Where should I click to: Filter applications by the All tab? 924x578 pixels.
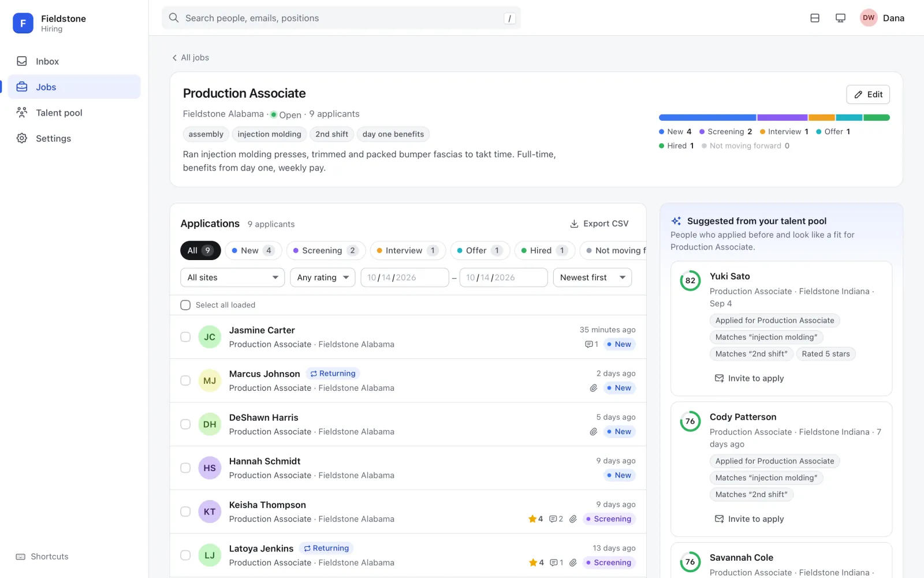point(200,250)
